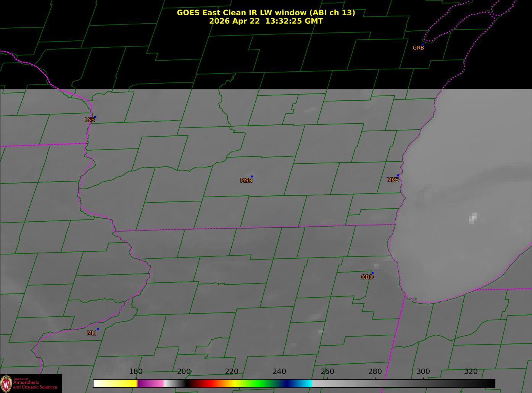Viewport: 532px width, 393px height.
Task: Click the 300 label on the temperature scale
Action: point(423,371)
